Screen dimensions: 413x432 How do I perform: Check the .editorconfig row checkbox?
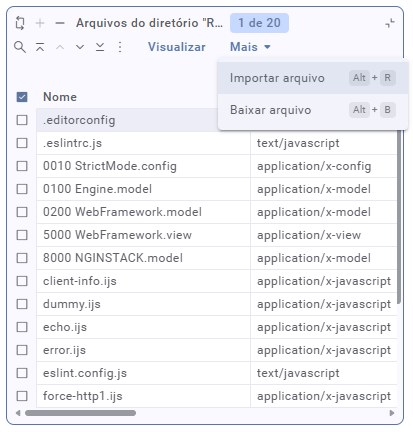[22, 120]
